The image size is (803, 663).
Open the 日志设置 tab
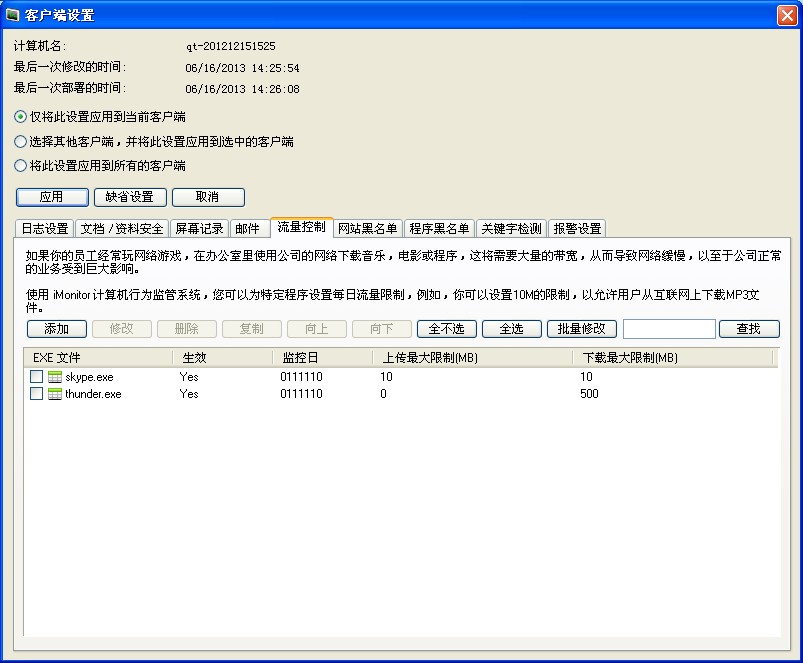point(45,228)
